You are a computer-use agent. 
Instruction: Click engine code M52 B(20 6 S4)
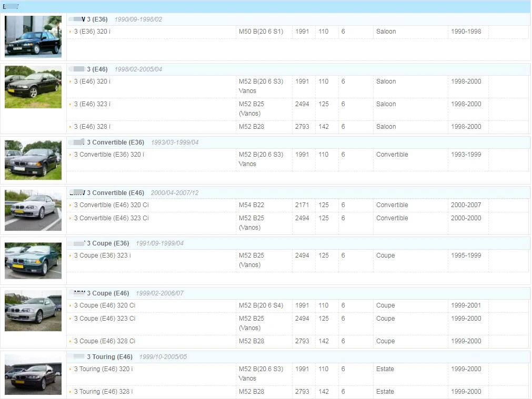pos(261,305)
